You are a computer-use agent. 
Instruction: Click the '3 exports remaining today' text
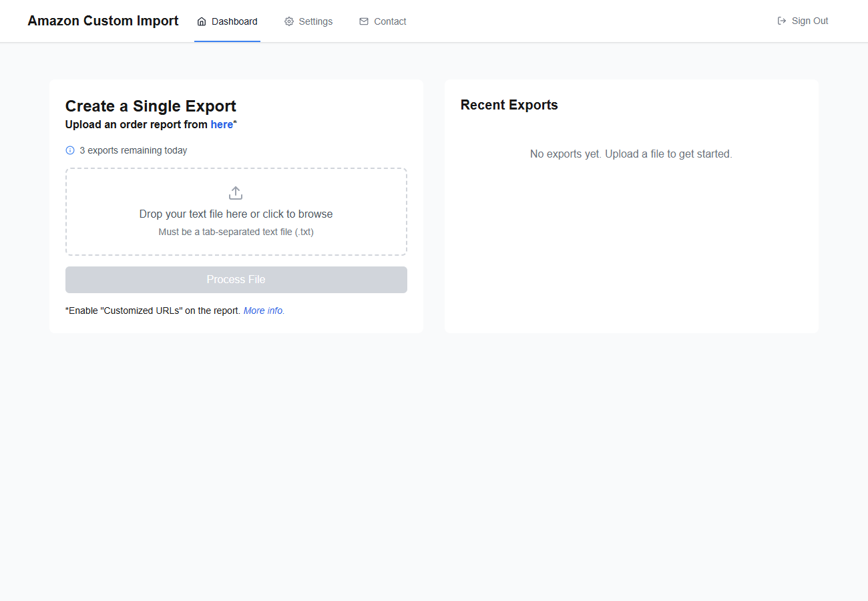134,150
